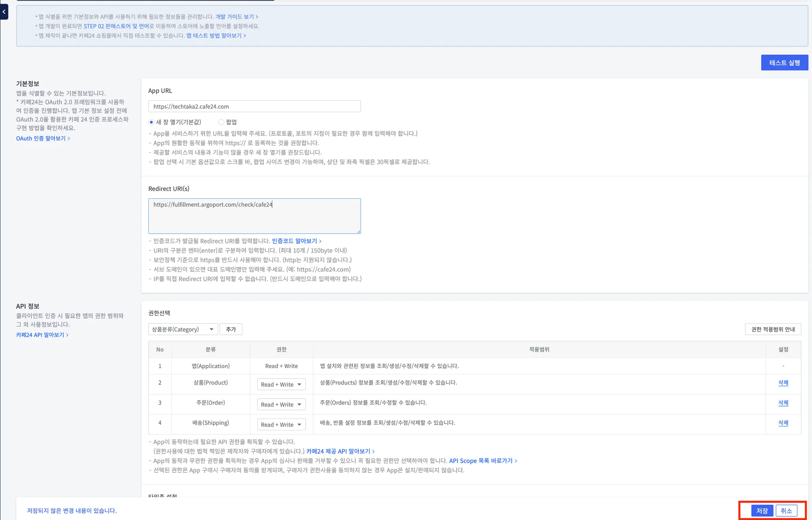Collapse the left sidebar arrow icon

coord(4,12)
